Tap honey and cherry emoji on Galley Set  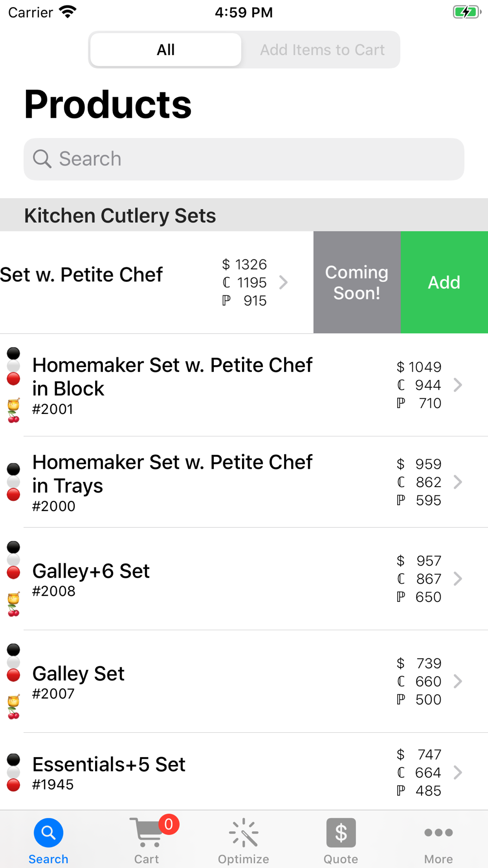pos(14,706)
